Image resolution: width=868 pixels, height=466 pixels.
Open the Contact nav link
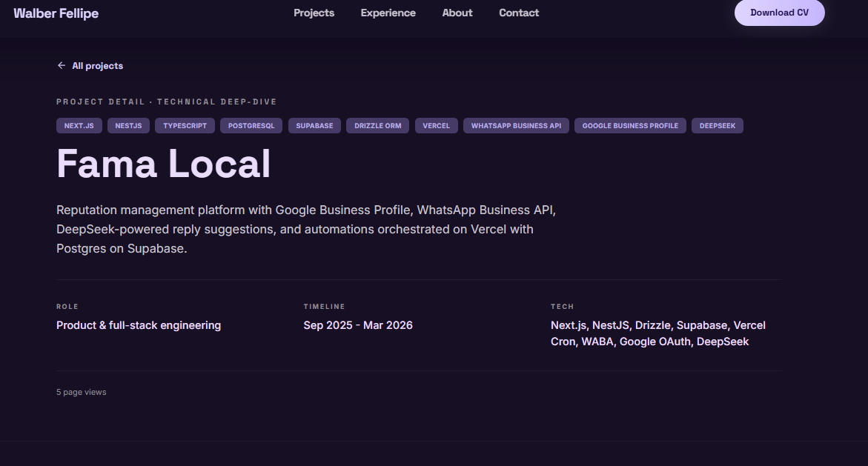coord(519,13)
